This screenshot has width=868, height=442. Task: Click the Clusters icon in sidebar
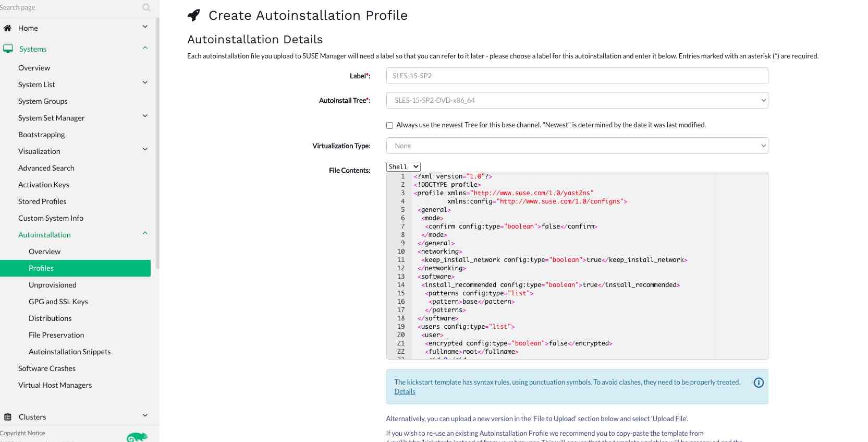[8, 417]
